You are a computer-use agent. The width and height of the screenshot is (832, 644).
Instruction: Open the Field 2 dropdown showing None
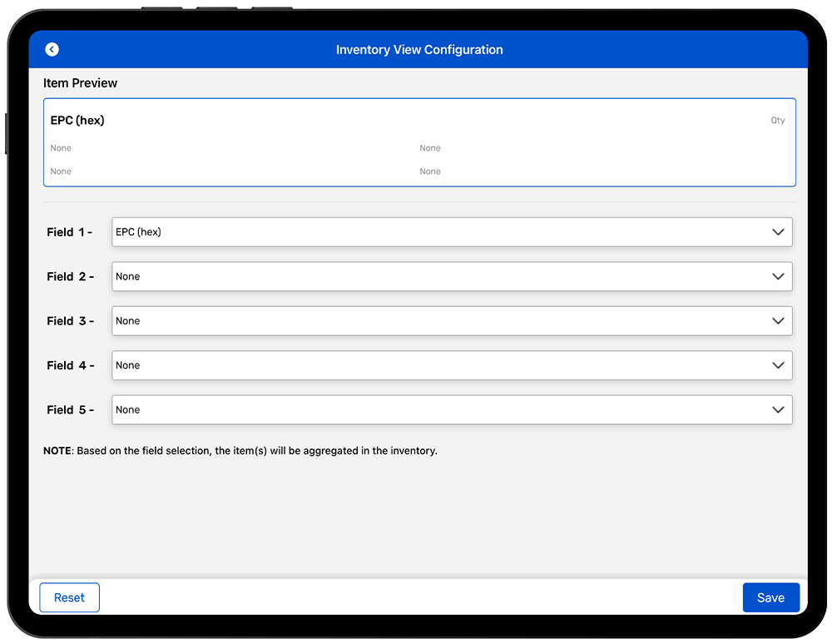point(441,276)
